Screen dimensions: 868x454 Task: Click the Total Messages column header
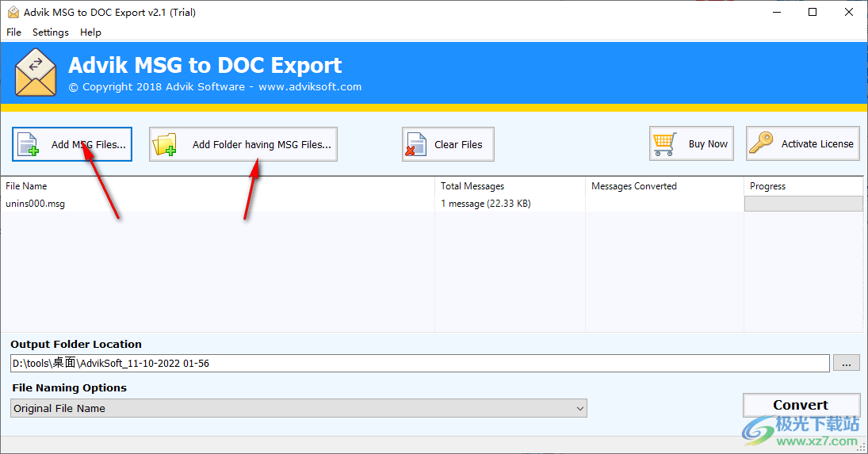click(510, 186)
